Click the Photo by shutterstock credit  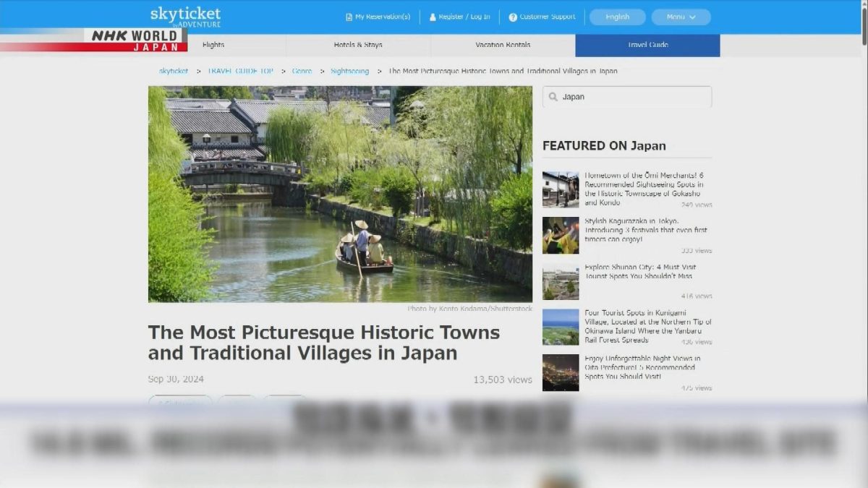click(469, 309)
